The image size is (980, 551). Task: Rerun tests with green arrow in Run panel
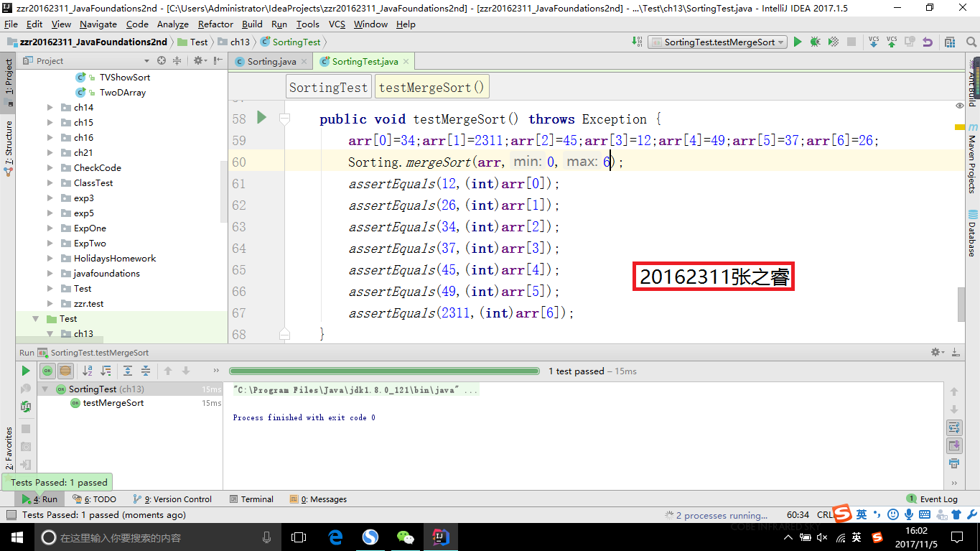tap(26, 371)
